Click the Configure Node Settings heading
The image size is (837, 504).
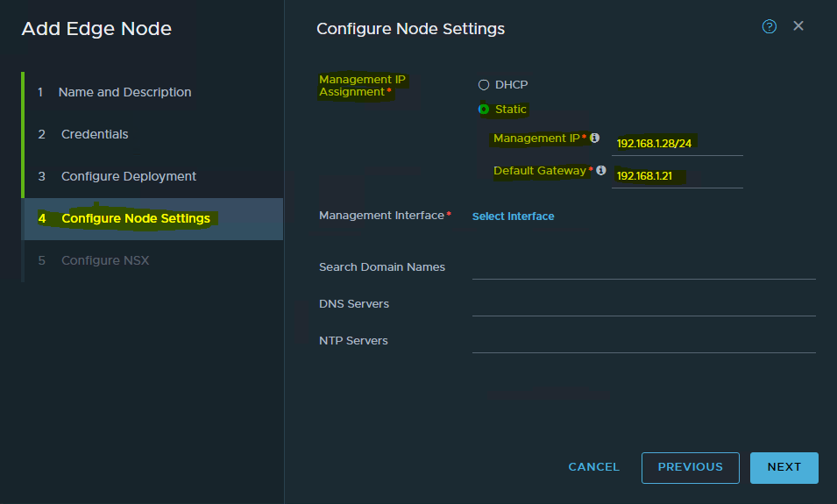pos(410,29)
